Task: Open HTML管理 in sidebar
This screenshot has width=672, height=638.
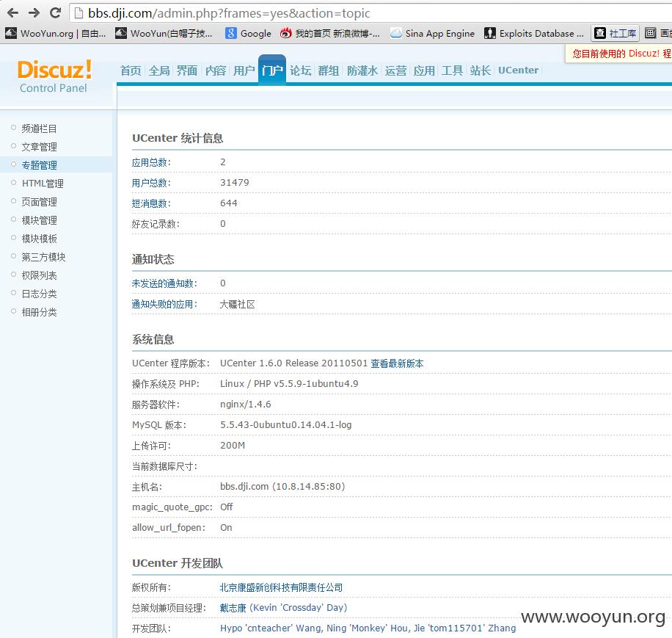Action: 43,184
